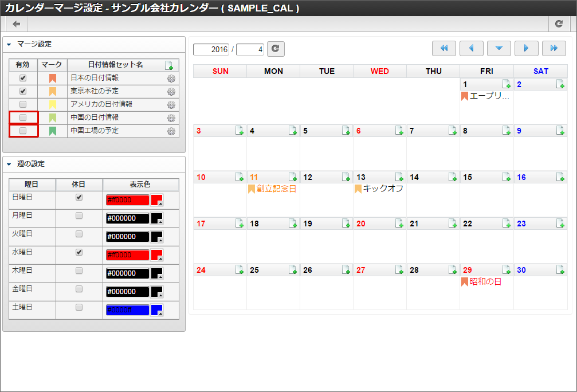577x392 pixels.
Task: Add an event on April 15
Action: [x=507, y=177]
